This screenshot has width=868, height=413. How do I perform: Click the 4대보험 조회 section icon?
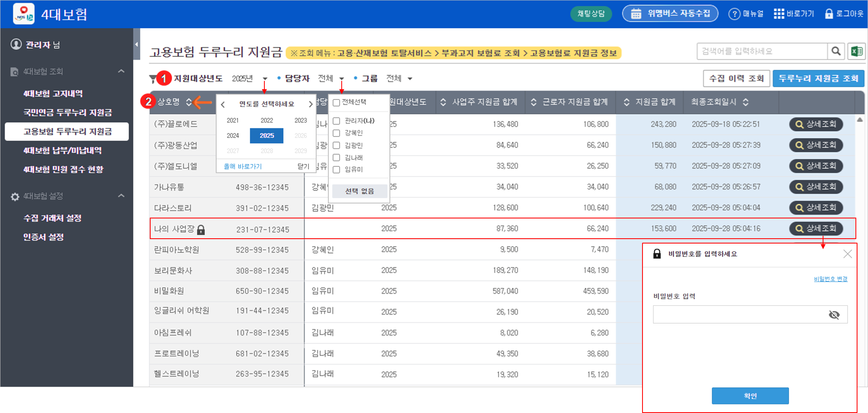pyautogui.click(x=14, y=72)
